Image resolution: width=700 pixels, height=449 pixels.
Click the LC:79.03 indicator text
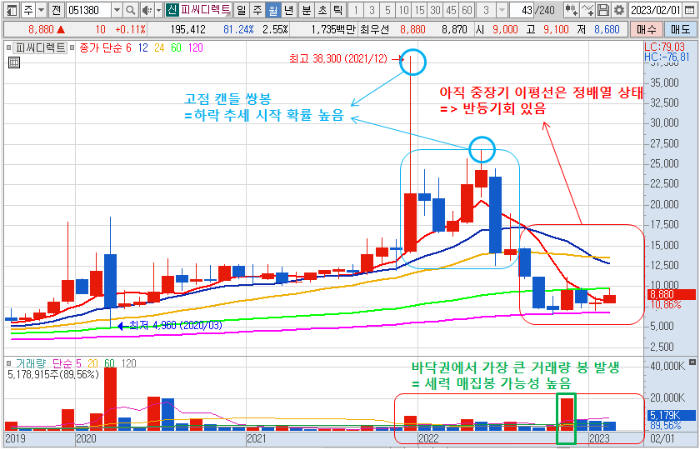[664, 47]
